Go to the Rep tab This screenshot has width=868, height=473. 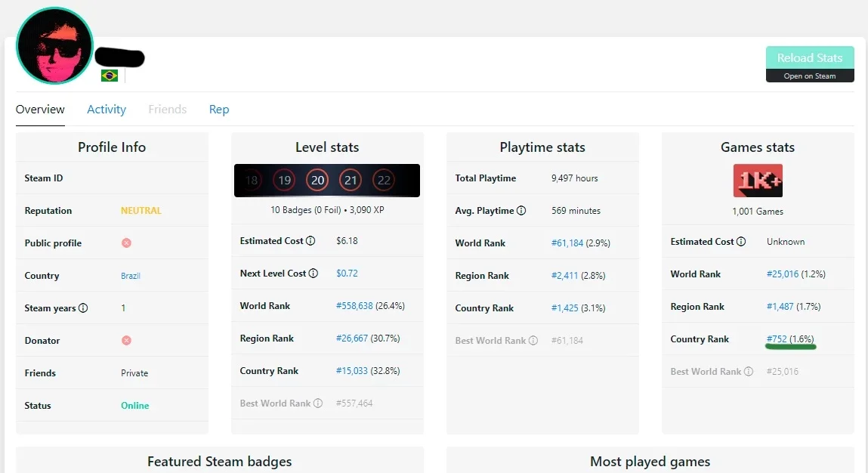click(x=218, y=109)
